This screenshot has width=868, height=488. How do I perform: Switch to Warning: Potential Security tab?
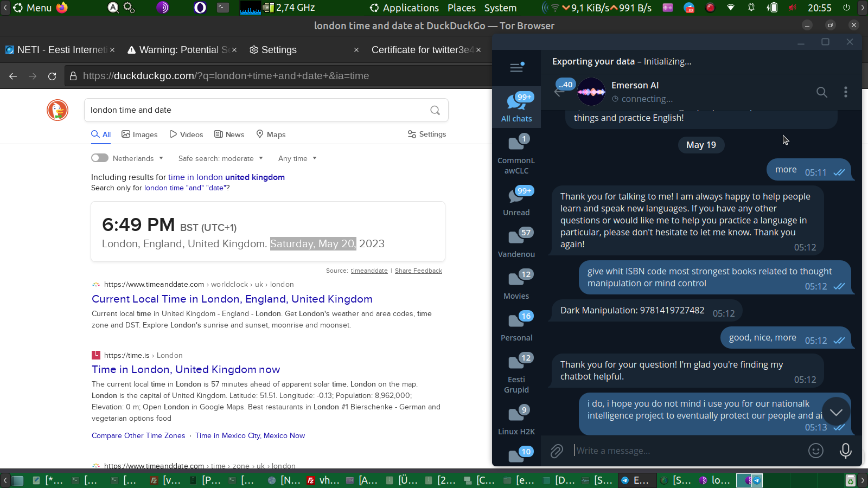point(183,50)
